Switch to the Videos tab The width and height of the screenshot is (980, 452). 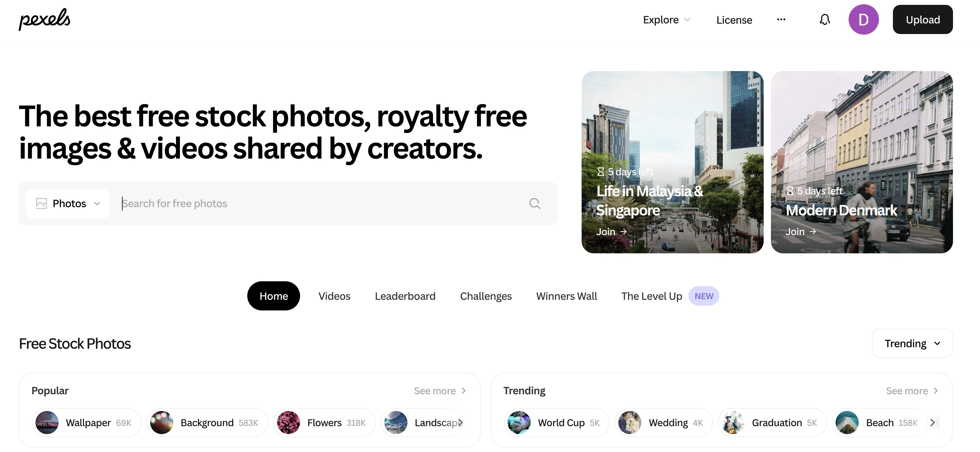[x=334, y=296]
